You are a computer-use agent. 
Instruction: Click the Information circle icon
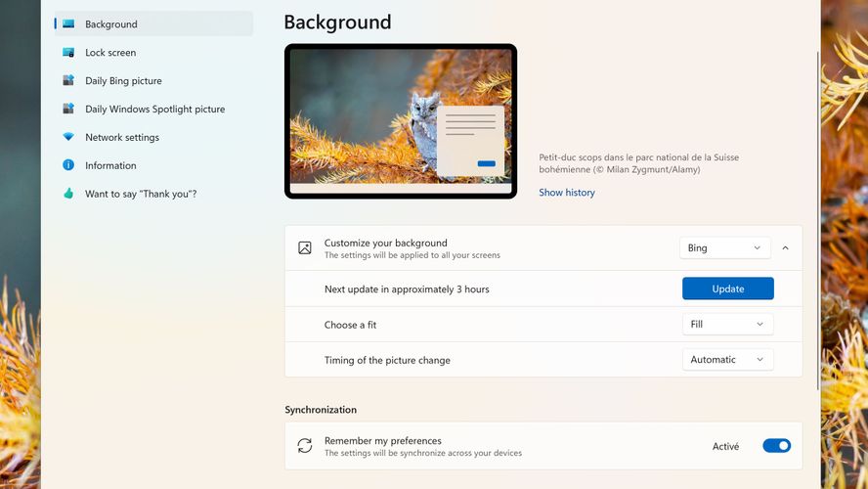pyautogui.click(x=68, y=166)
